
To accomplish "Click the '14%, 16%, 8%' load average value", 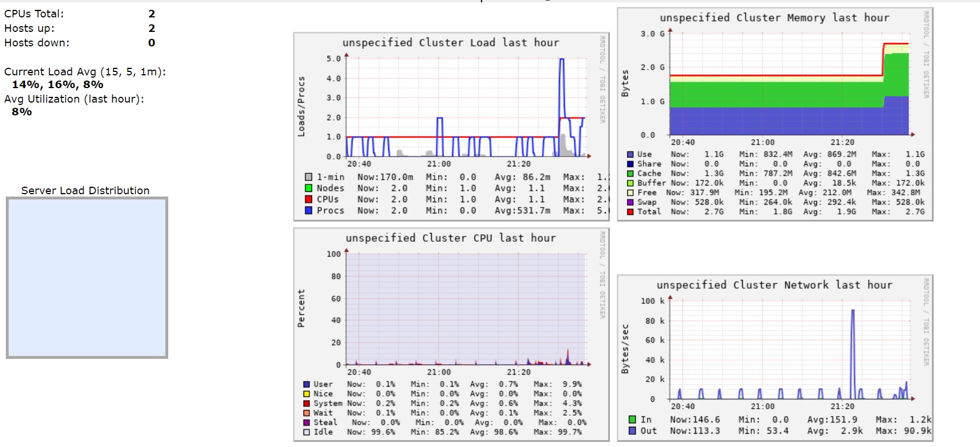I will point(57,85).
